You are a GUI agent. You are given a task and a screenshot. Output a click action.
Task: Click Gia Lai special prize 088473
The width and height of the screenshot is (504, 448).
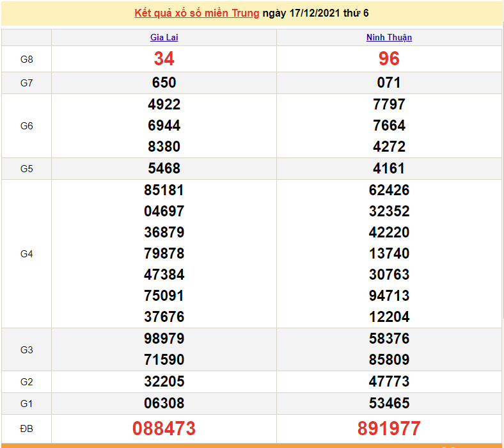pos(164,428)
